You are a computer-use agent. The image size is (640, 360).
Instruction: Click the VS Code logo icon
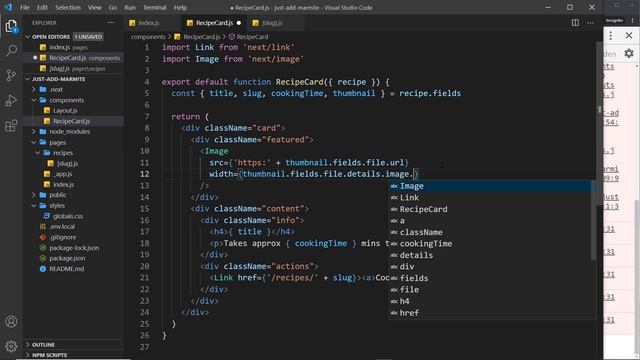pos(8,7)
